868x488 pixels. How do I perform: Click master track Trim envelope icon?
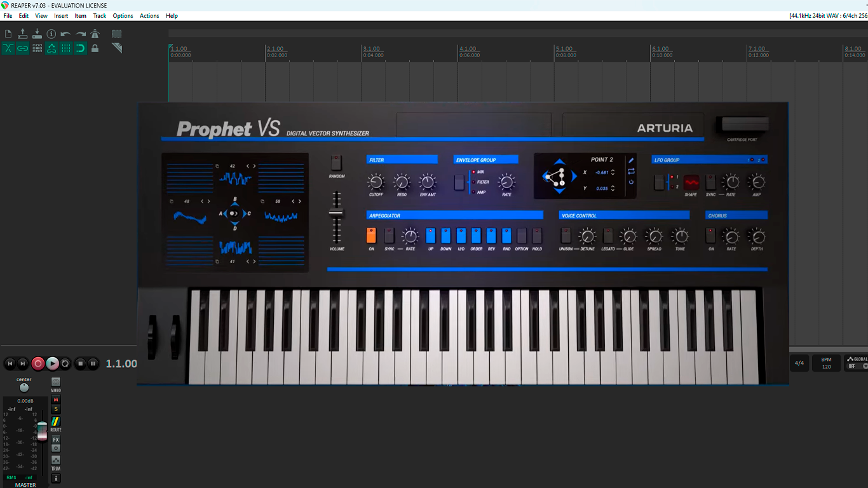[56, 460]
